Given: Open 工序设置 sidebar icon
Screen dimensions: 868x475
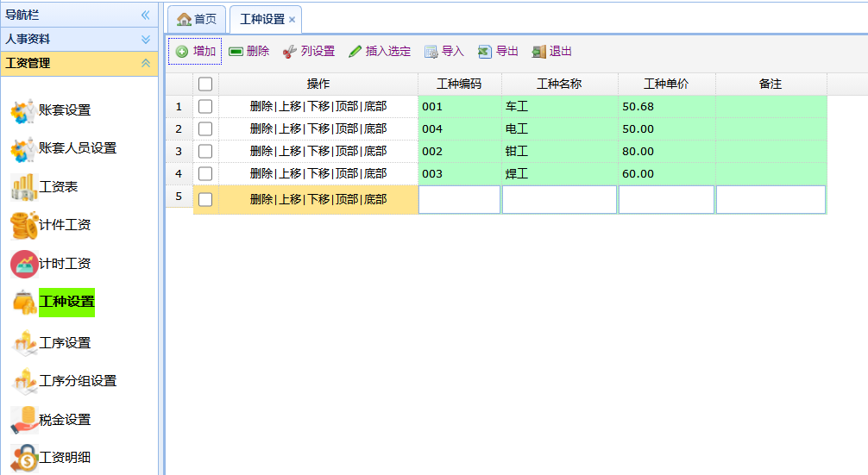Looking at the screenshot, I should [24, 343].
